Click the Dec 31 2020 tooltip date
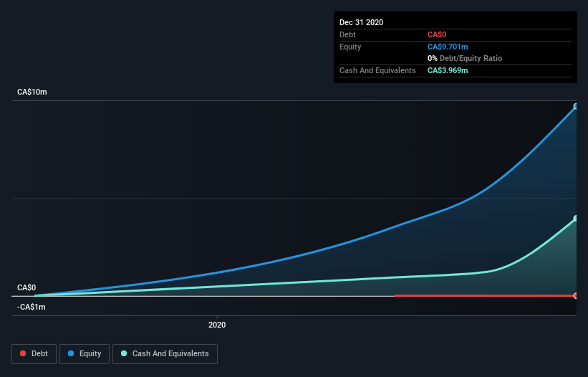 362,22
